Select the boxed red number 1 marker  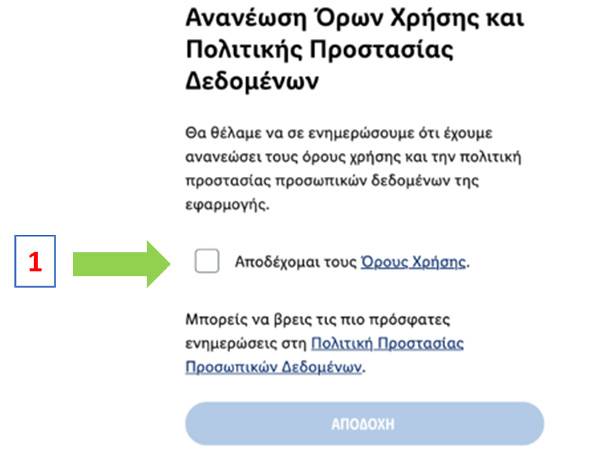point(35,261)
